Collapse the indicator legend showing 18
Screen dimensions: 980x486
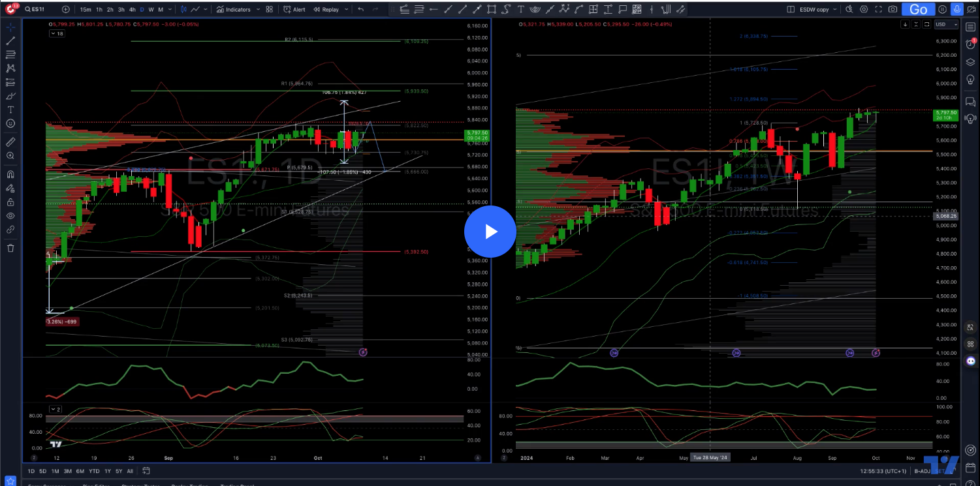57,33
